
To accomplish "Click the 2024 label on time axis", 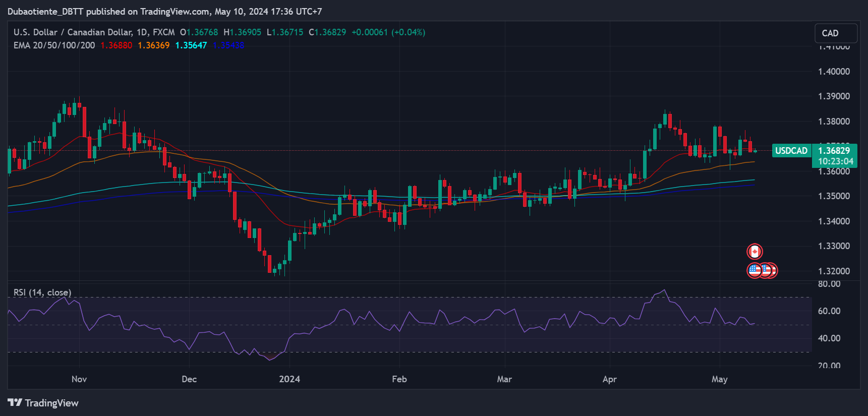I will pos(290,379).
